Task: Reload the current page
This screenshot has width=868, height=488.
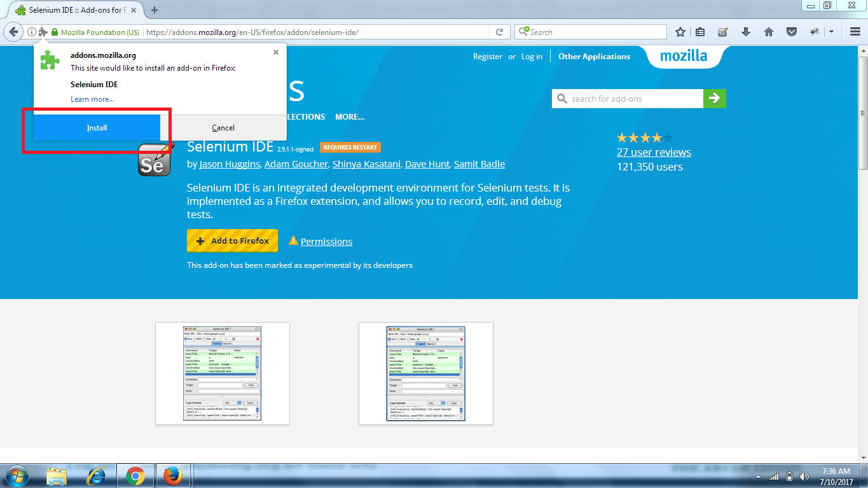Action: [x=500, y=32]
